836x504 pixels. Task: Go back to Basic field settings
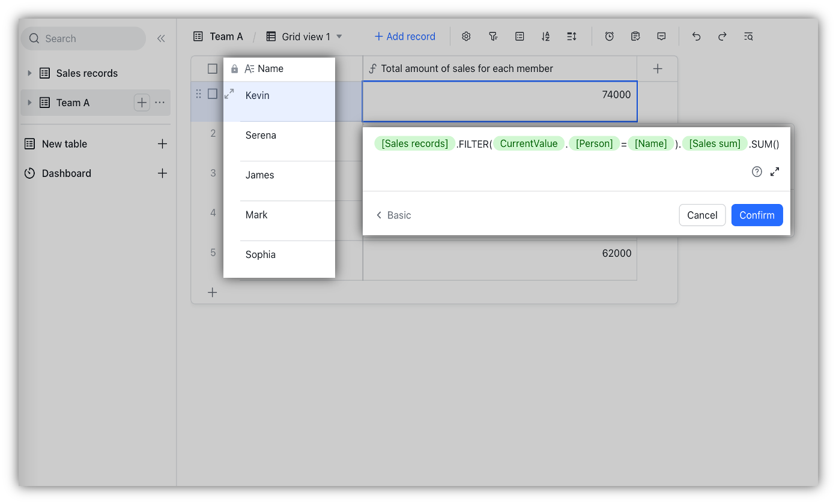tap(393, 215)
